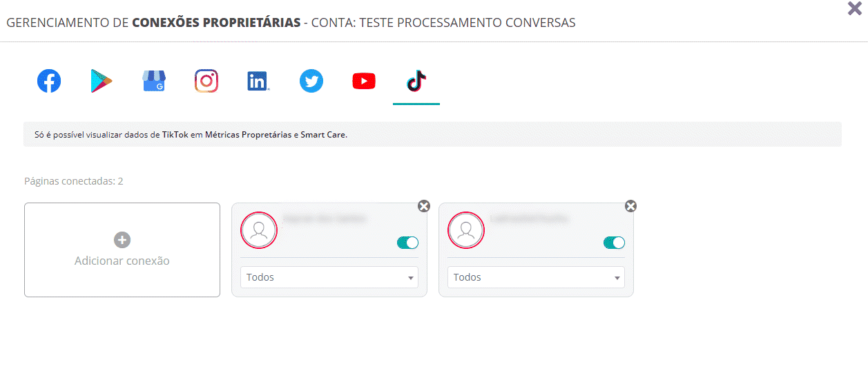
Task: Disable the first connected page toggle
Action: coord(407,243)
